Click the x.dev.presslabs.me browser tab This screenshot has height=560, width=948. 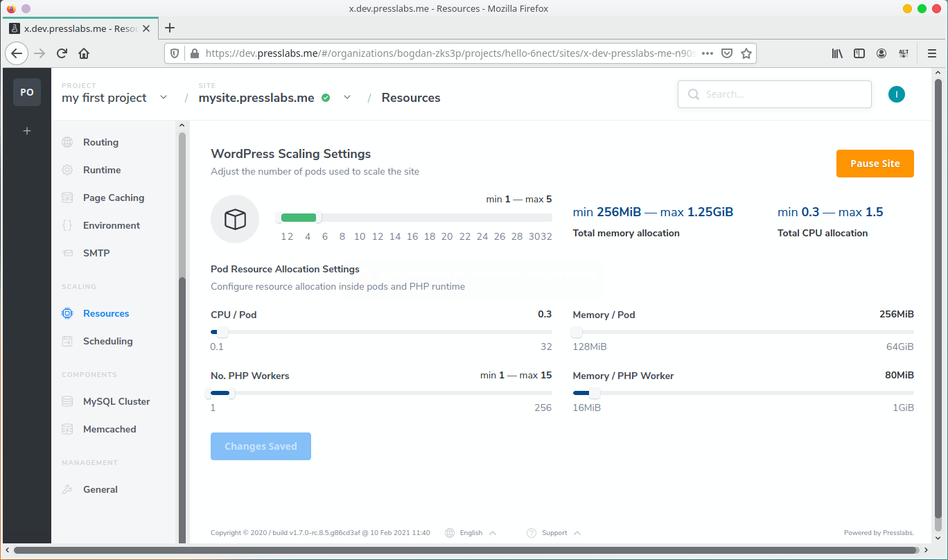tap(80, 28)
